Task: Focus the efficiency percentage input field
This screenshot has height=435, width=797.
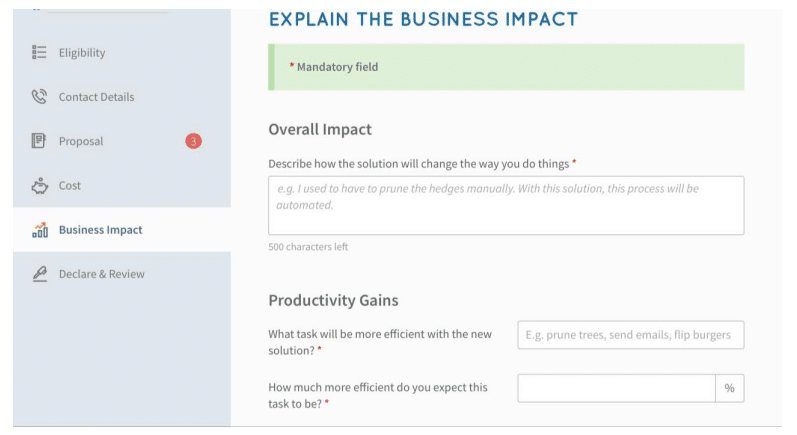Action: pos(617,388)
